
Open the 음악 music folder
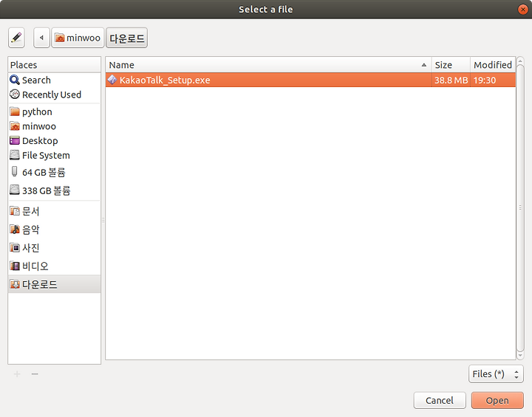coord(54,230)
